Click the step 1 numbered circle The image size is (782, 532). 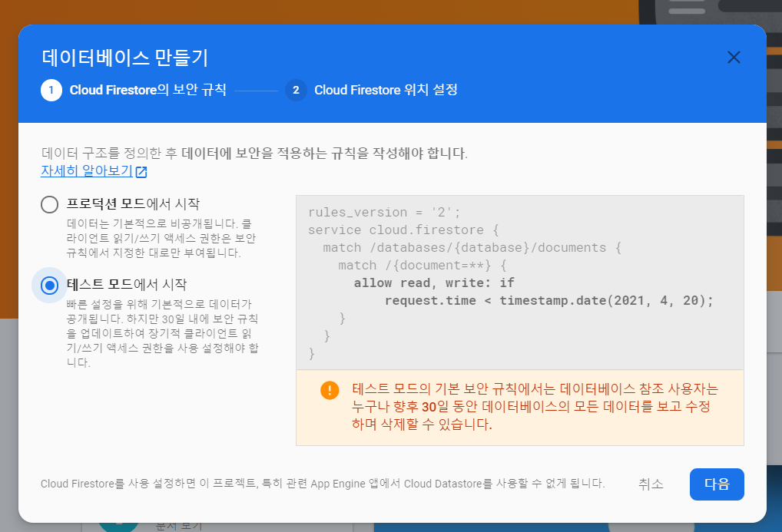click(50, 90)
